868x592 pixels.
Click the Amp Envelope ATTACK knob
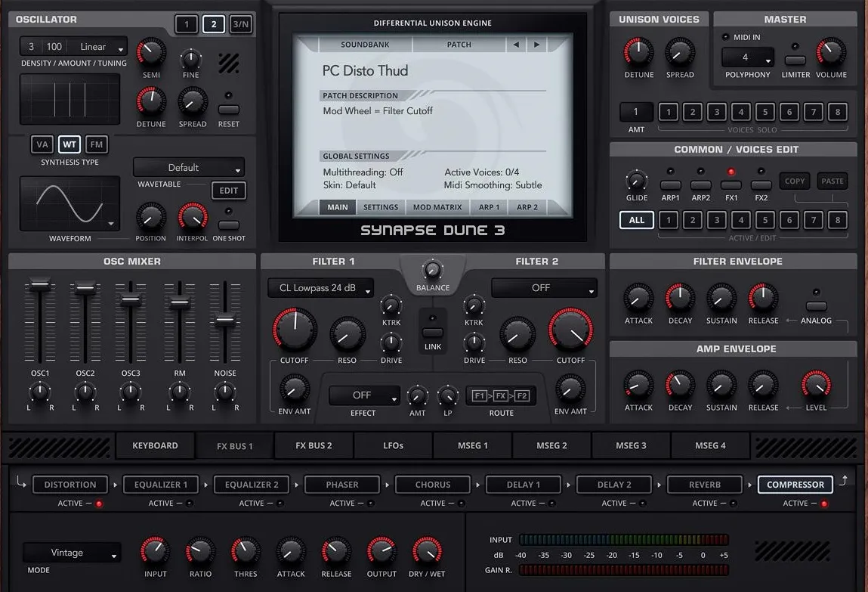[x=638, y=385]
